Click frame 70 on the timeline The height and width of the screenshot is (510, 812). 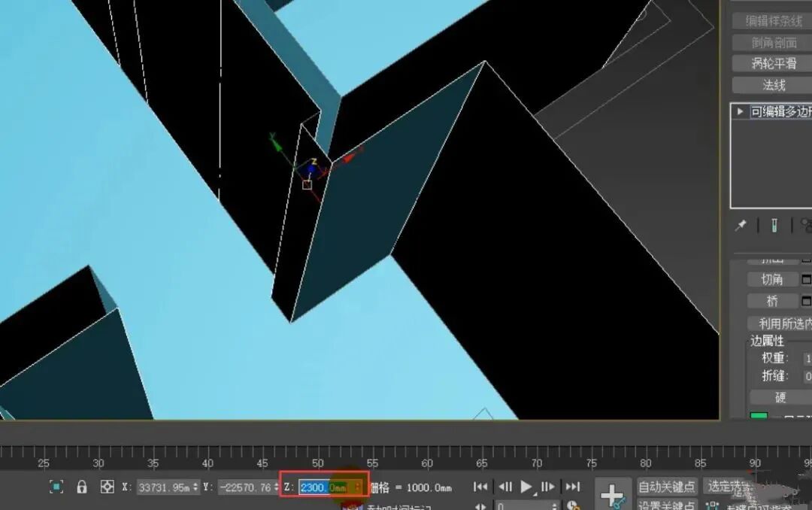(x=537, y=463)
